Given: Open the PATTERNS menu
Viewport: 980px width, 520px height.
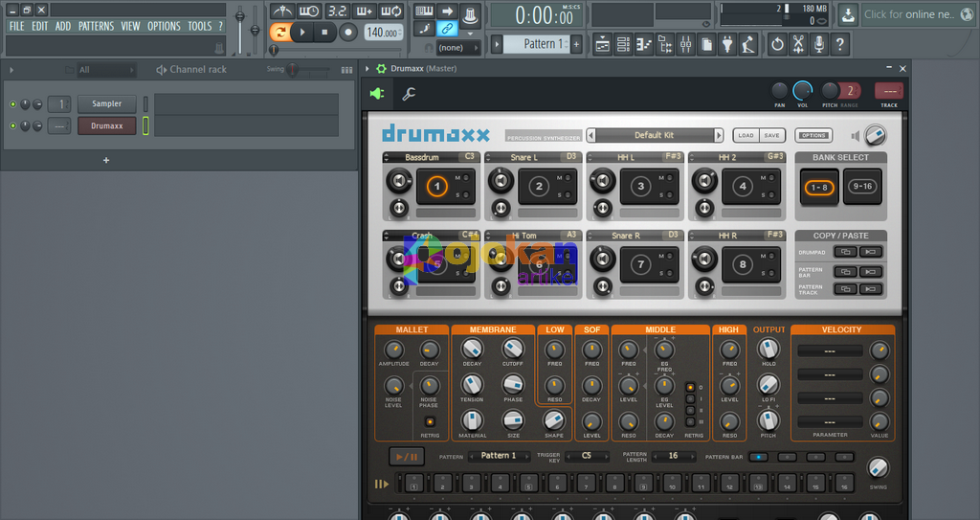Looking at the screenshot, I should pyautogui.click(x=97, y=26).
